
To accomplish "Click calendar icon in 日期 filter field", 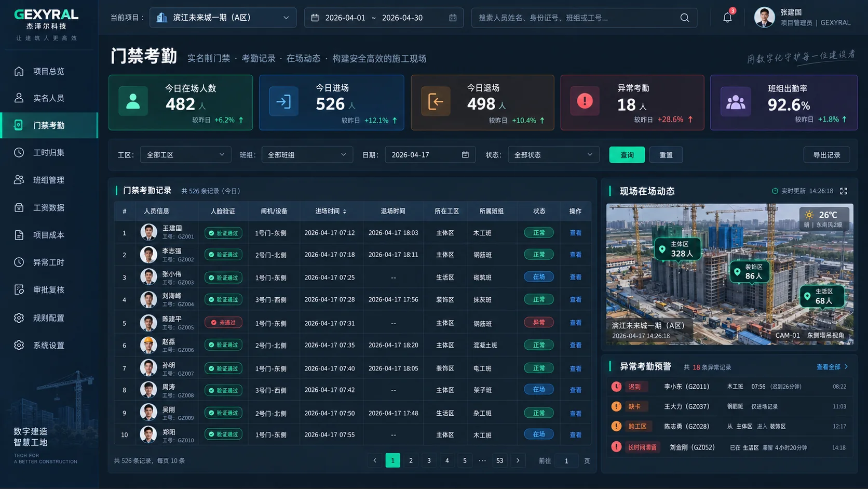I will pos(465,155).
